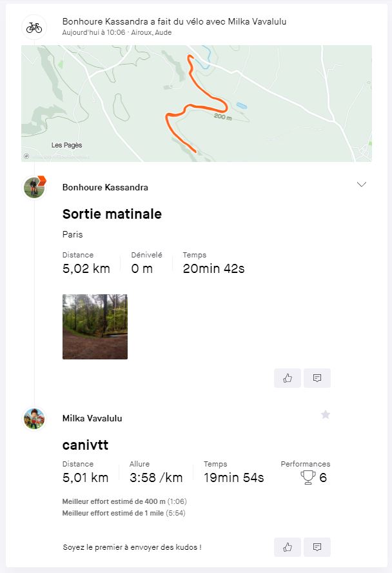This screenshot has width=392, height=573.
Task: Click the Bonhoure Kassandra name link
Action: (x=105, y=187)
